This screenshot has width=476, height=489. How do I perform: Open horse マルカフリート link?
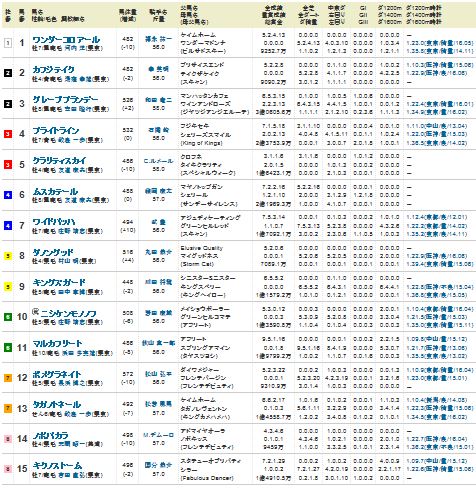57,344
